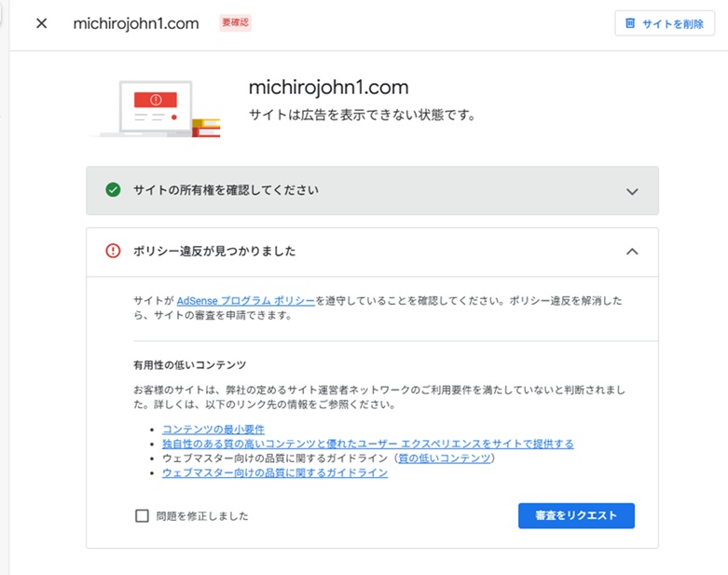
Task: Click the ポリシー違反が見つかりました header title
Action: 214,251
